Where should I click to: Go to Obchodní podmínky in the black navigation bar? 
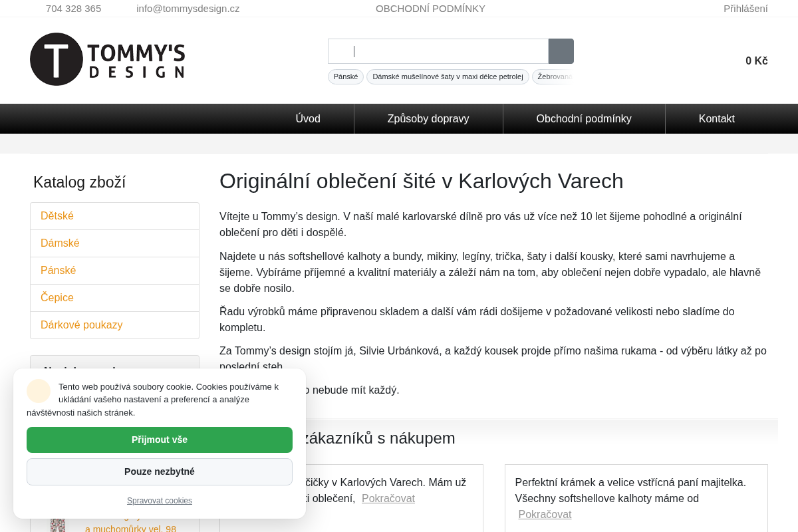[584, 118]
